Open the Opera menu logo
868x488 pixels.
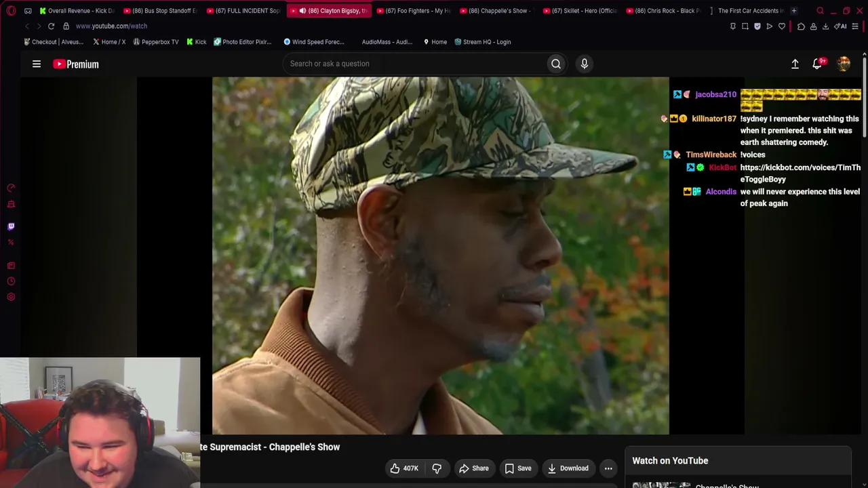[11, 11]
